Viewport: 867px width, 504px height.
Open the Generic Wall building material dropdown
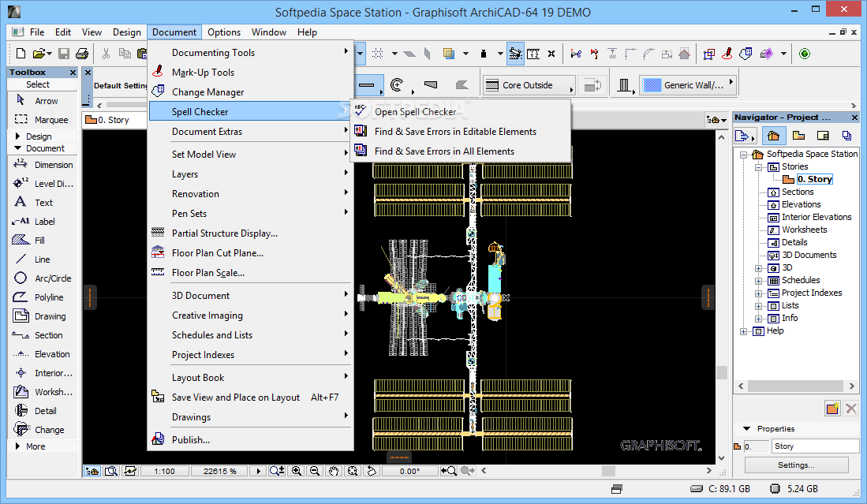(689, 85)
